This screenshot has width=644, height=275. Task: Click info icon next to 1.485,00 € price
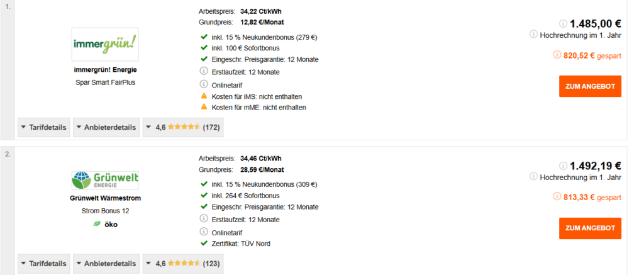coord(563,23)
